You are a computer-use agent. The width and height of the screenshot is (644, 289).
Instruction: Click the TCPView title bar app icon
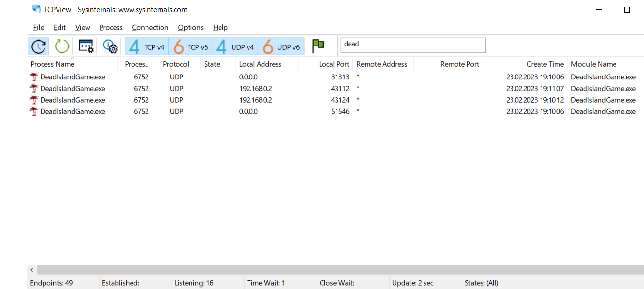(x=36, y=9)
